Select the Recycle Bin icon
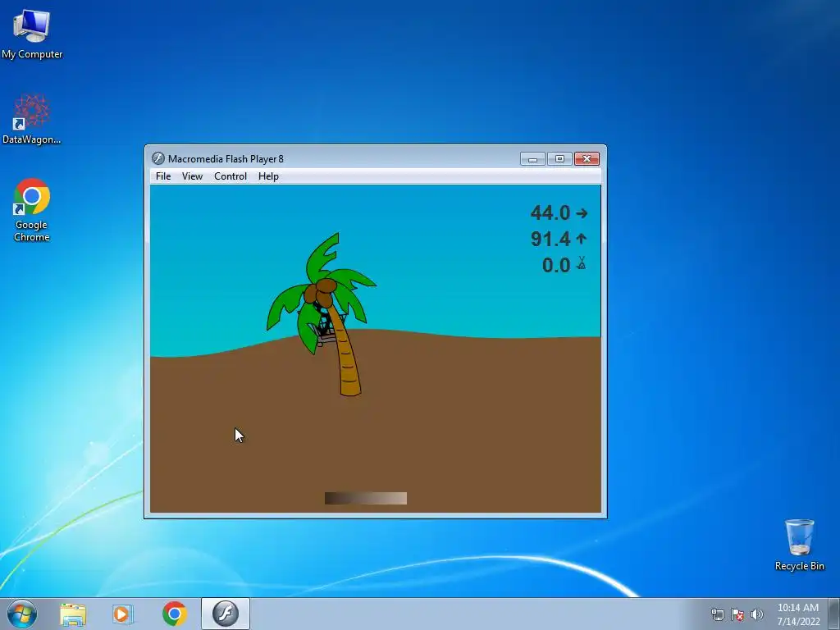 (799, 545)
